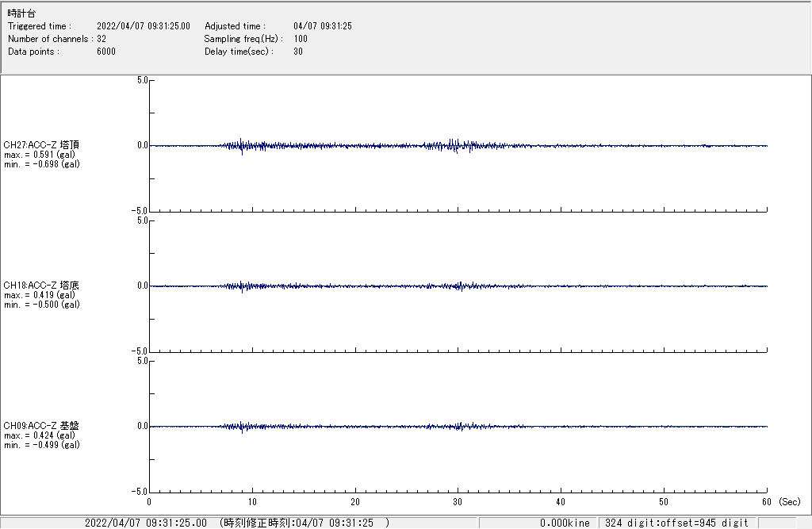The width and height of the screenshot is (812, 529).
Task: Click the 50 second tick on time axis
Action: [664, 502]
